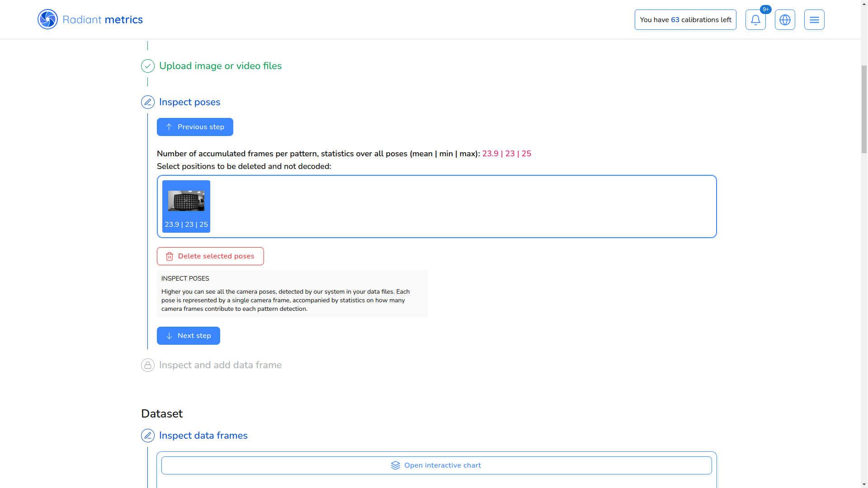Open the notifications bell

click(755, 20)
